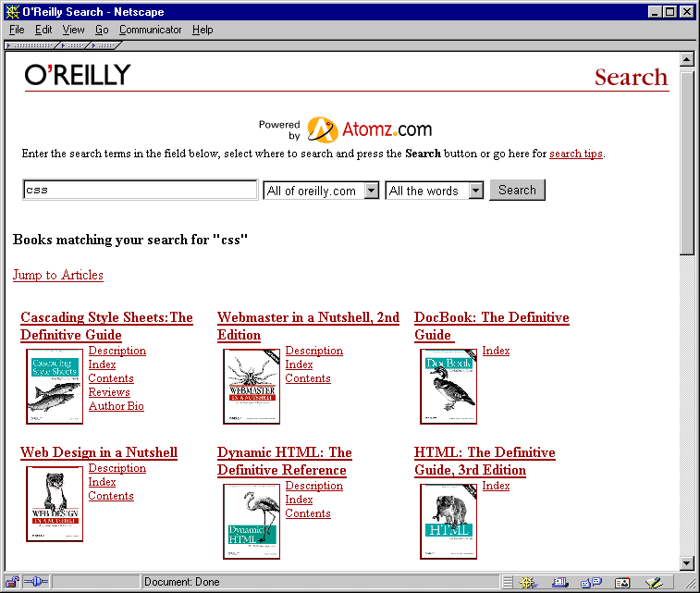The image size is (700, 593).
Task: Open HTML: The Definitive Guide, 3rd Edition link
Action: [485, 462]
